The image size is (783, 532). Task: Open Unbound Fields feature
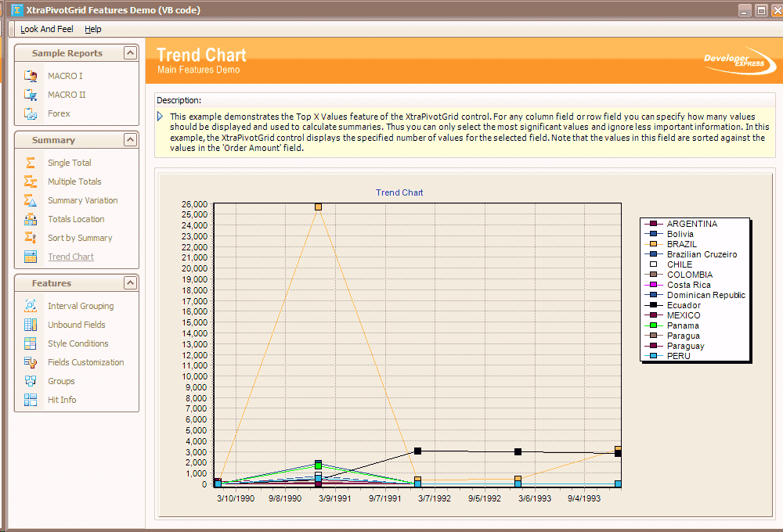[77, 325]
